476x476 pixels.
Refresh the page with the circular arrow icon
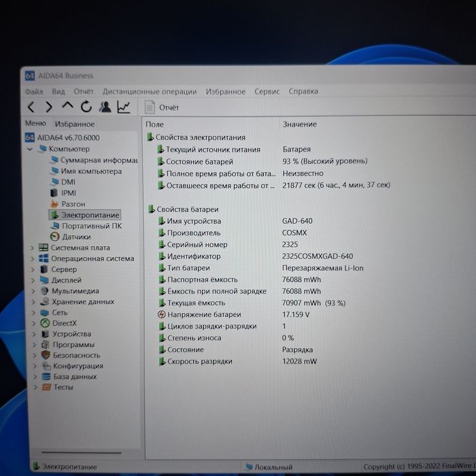pos(86,107)
